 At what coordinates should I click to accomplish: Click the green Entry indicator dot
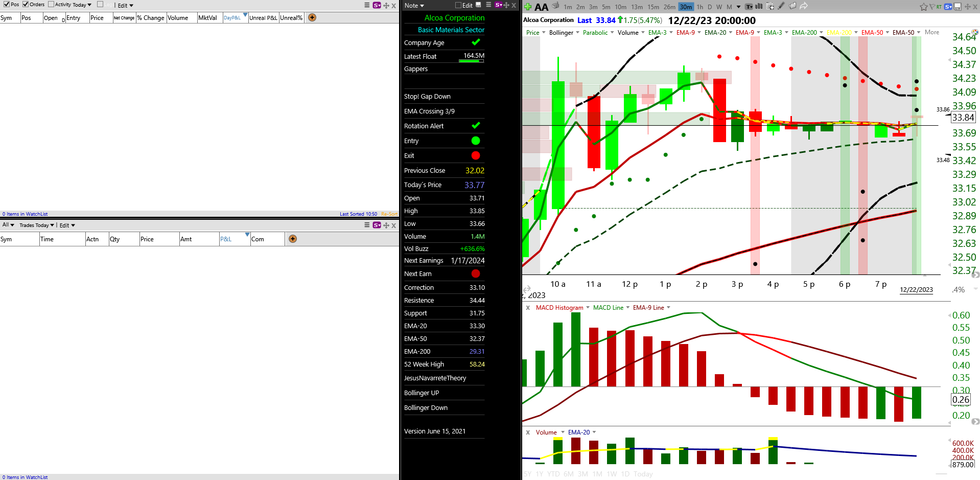point(476,141)
